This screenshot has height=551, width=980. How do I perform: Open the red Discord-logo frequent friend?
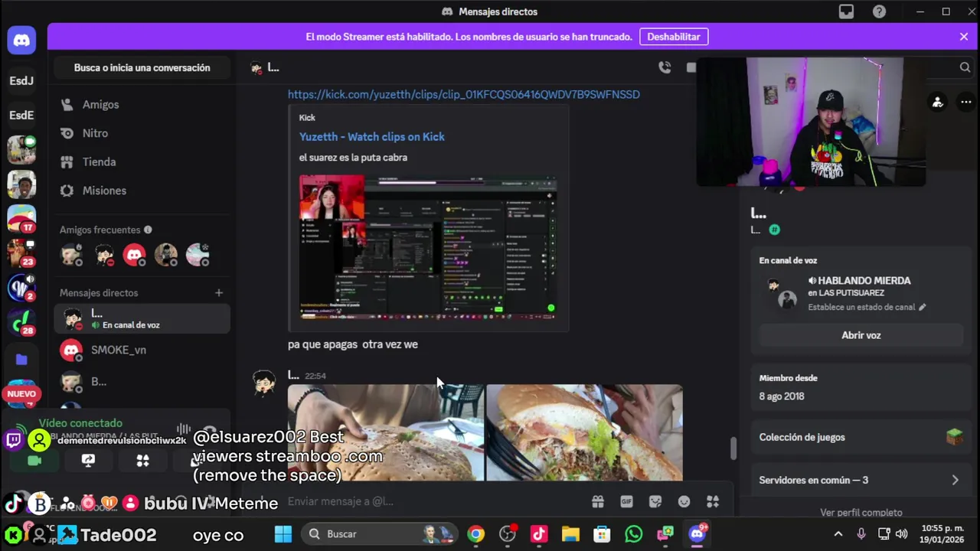135,254
